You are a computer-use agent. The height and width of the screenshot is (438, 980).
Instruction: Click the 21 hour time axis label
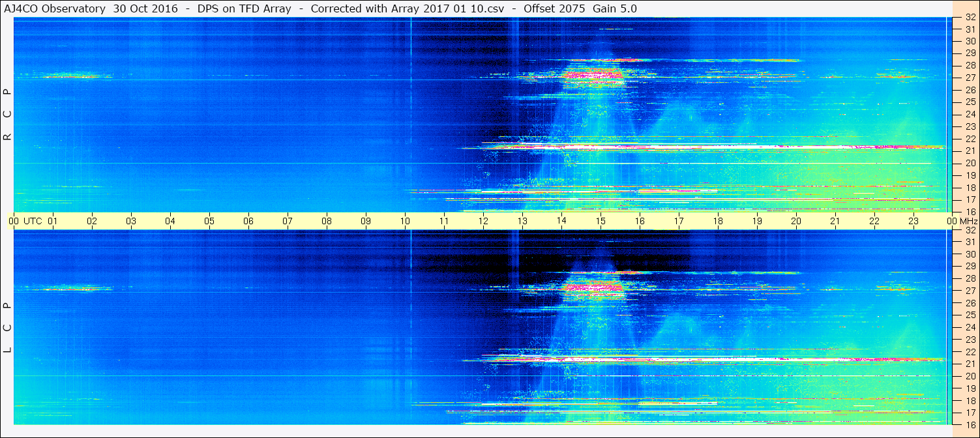click(x=835, y=221)
